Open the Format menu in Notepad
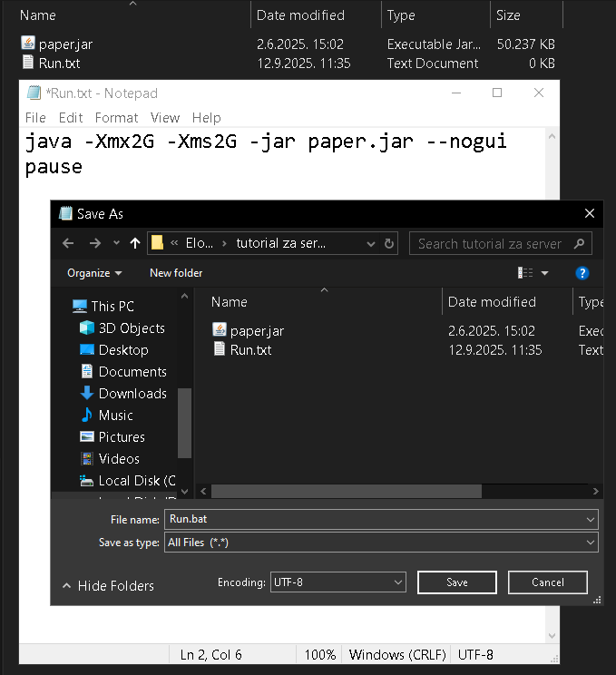Screen dimensions: 616x675 (116, 117)
